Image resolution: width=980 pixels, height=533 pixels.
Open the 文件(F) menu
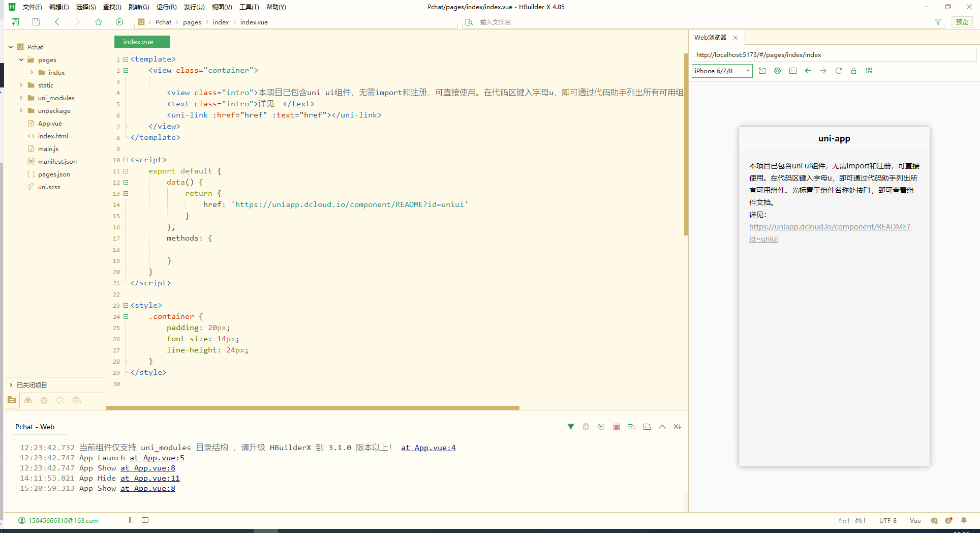(32, 7)
